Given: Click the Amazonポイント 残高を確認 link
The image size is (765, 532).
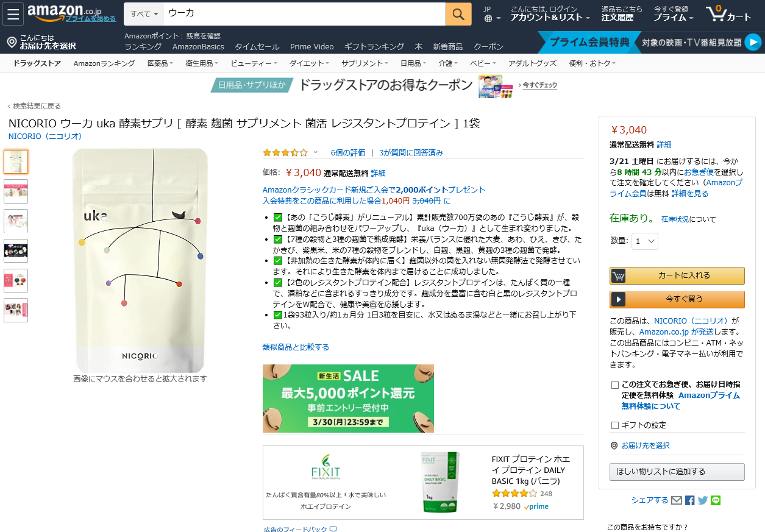Looking at the screenshot, I should click(x=173, y=36).
